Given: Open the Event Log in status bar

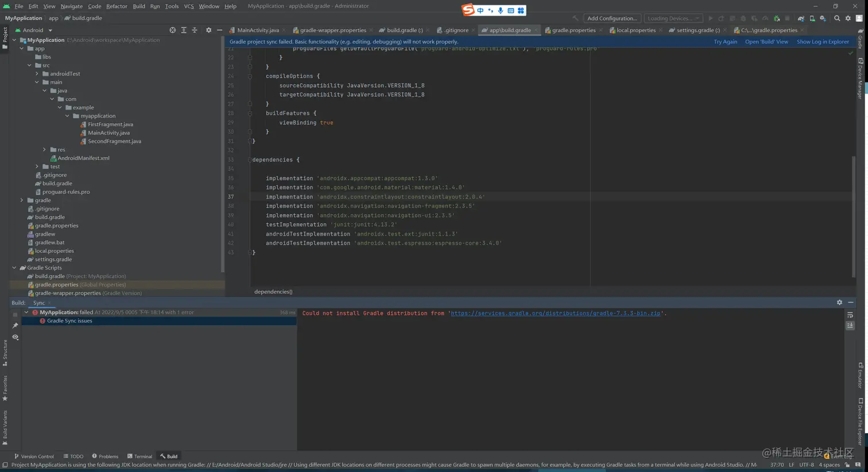Looking at the screenshot, I should coord(838,457).
